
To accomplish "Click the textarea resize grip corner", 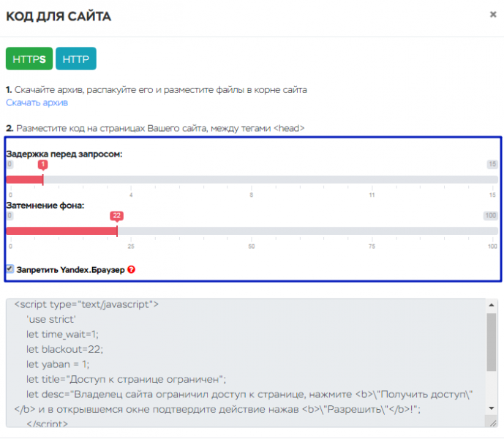I will [x=493, y=423].
